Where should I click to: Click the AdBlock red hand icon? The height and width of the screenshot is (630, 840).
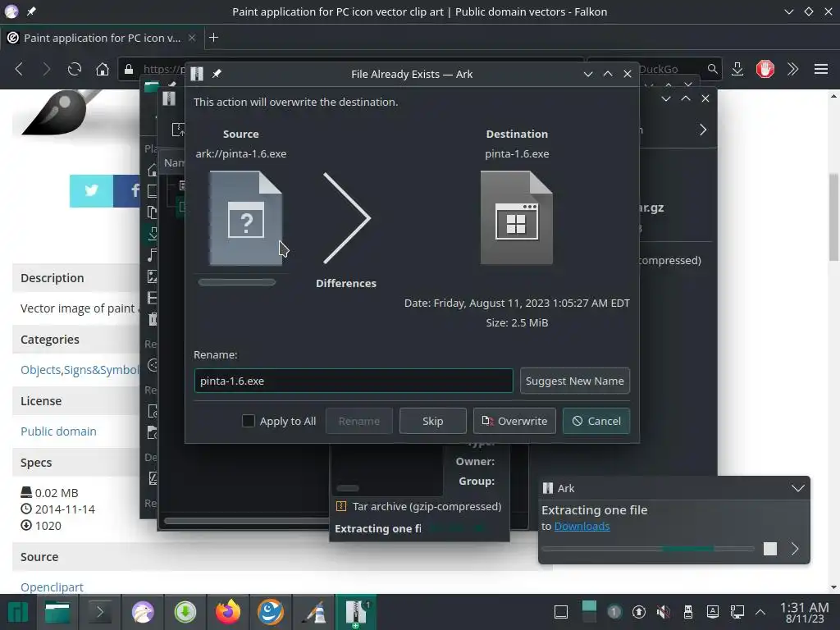[765, 69]
